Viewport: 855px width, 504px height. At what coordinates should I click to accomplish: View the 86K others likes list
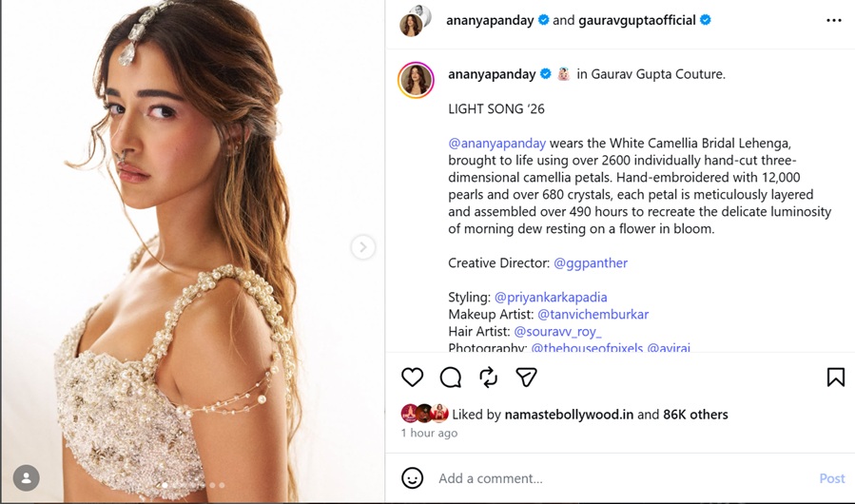[x=695, y=415]
